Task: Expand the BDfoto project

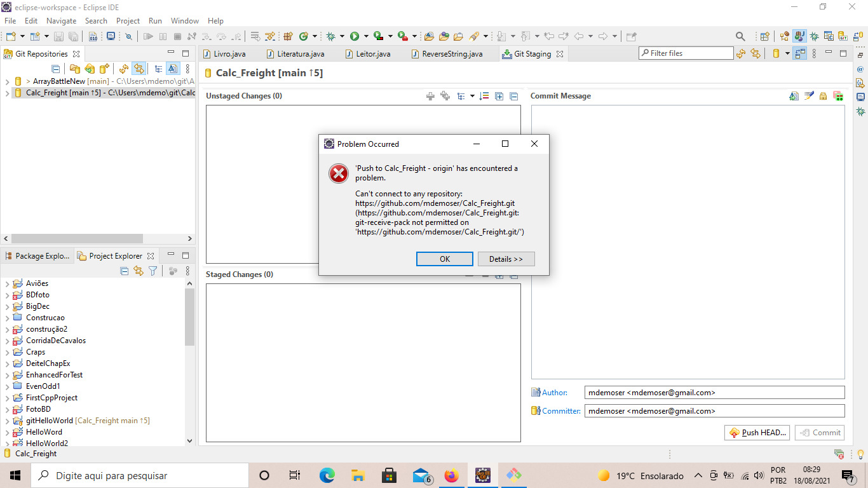Action: [x=7, y=295]
